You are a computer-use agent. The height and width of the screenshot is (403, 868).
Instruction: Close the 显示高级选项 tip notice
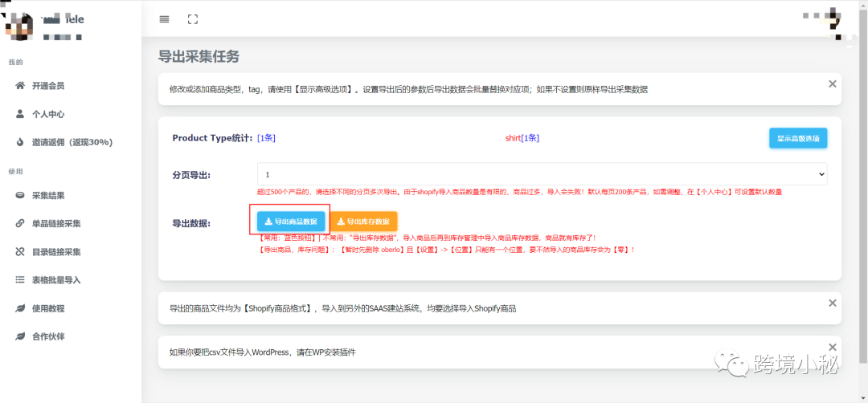(832, 84)
